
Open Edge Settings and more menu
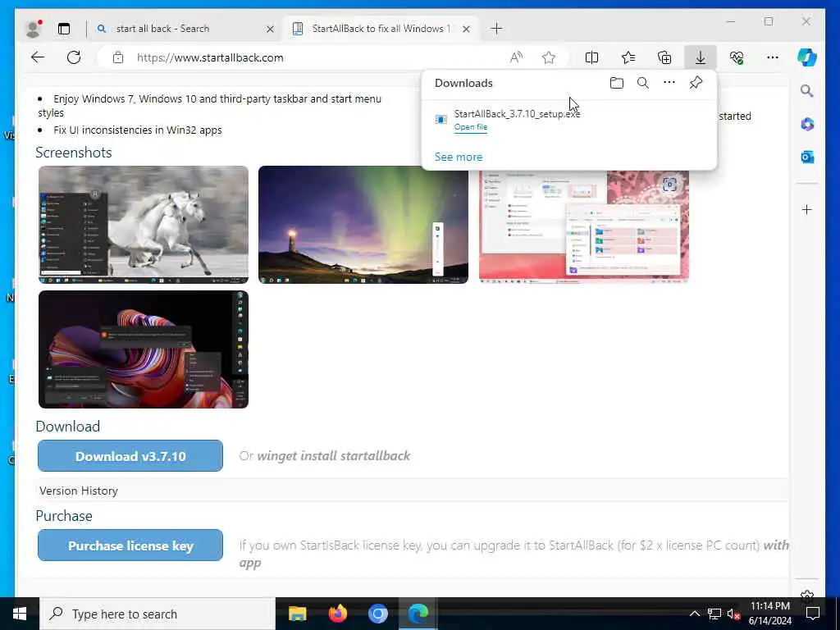point(773,57)
